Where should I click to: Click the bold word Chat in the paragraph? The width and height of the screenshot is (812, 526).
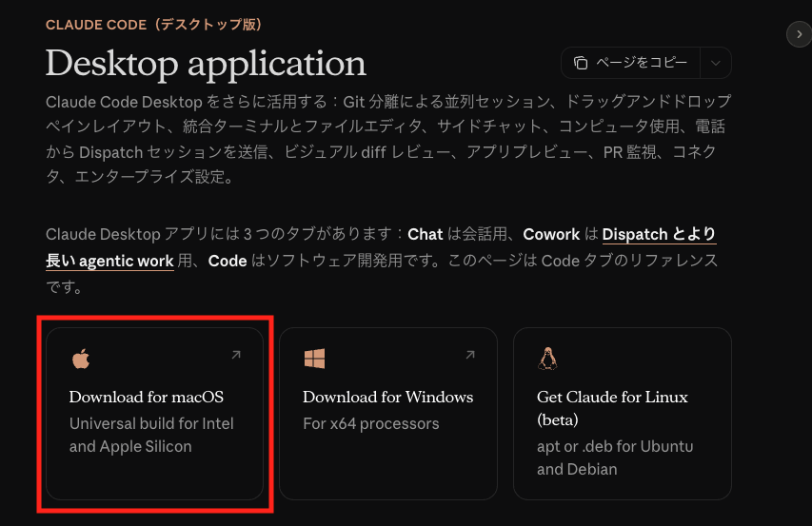(426, 234)
